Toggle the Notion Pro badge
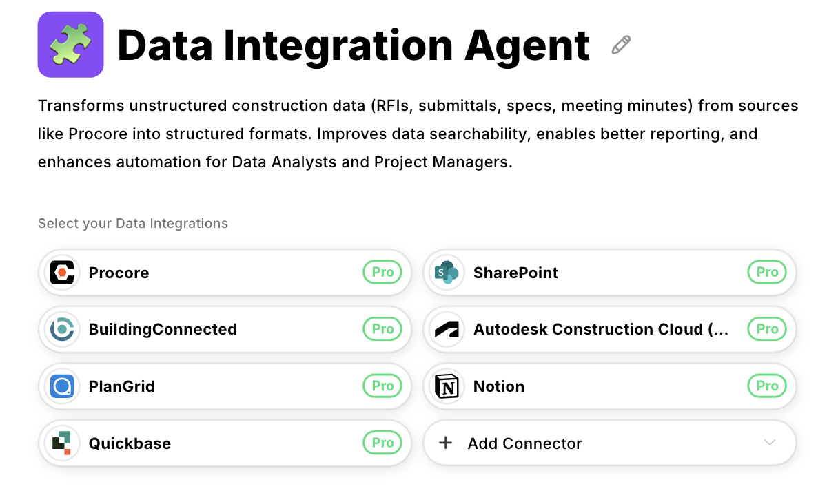 click(x=767, y=386)
